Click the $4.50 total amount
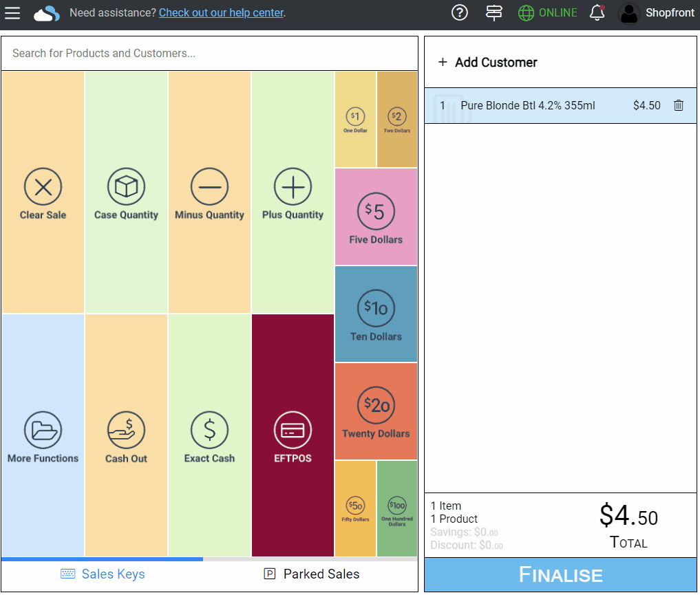Screen dimensions: 700x595 pos(628,516)
